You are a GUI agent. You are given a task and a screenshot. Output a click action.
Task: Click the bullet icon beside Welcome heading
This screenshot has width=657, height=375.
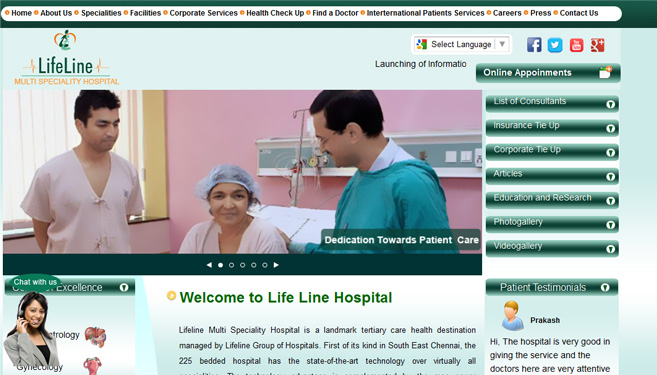click(x=171, y=296)
